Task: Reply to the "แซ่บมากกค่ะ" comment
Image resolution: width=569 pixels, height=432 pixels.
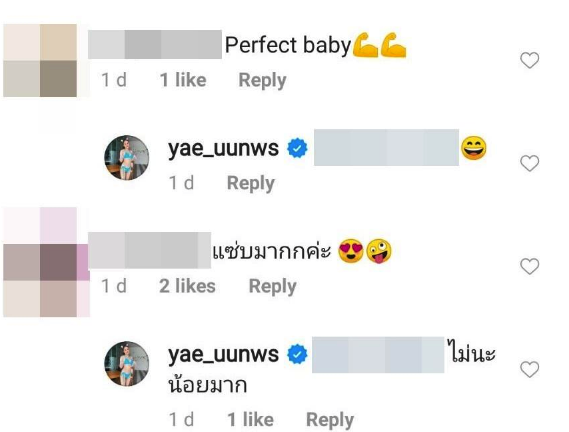Action: pyautogui.click(x=273, y=286)
